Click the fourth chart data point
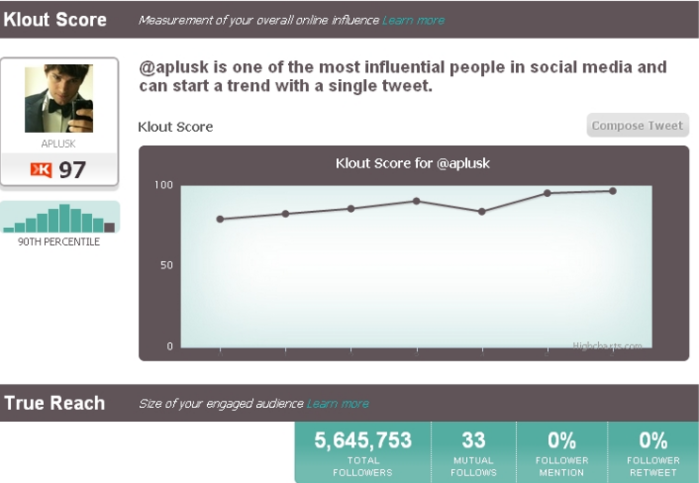Image resolution: width=699 pixels, height=483 pixels. tap(416, 201)
